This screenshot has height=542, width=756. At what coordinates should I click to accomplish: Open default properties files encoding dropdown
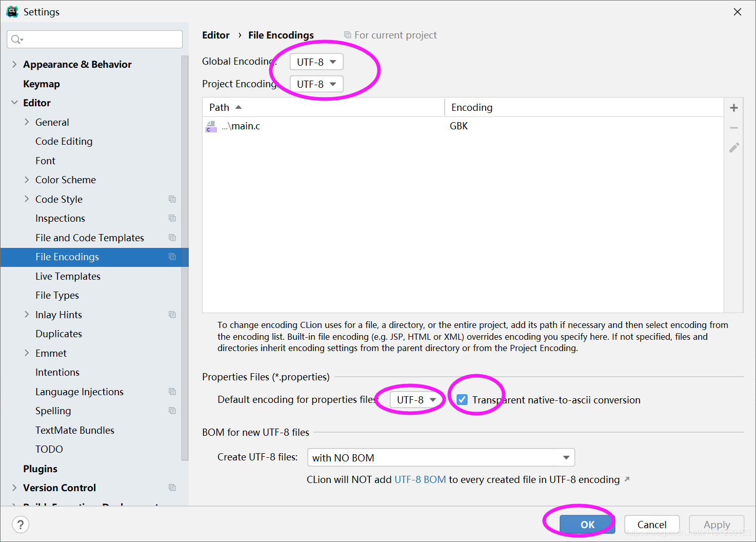click(x=416, y=399)
